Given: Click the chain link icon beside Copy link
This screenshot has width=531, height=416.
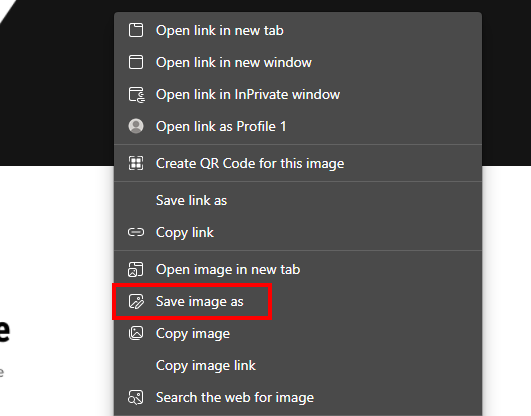Looking at the screenshot, I should (136, 232).
